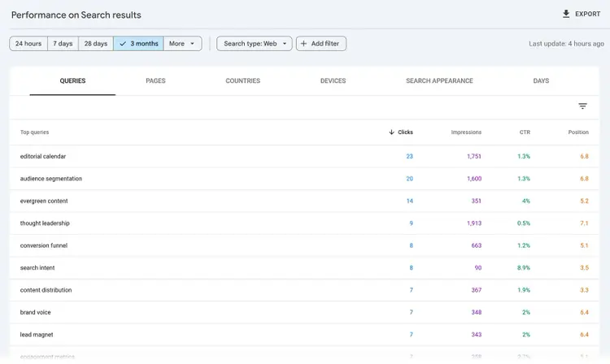Select the 7 days date range

pyautogui.click(x=63, y=44)
